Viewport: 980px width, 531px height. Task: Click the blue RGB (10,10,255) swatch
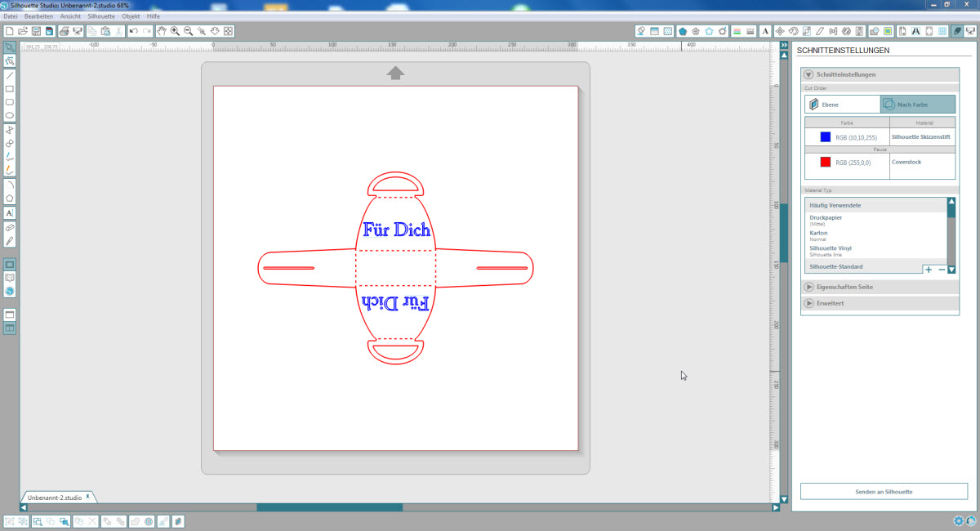coord(826,137)
